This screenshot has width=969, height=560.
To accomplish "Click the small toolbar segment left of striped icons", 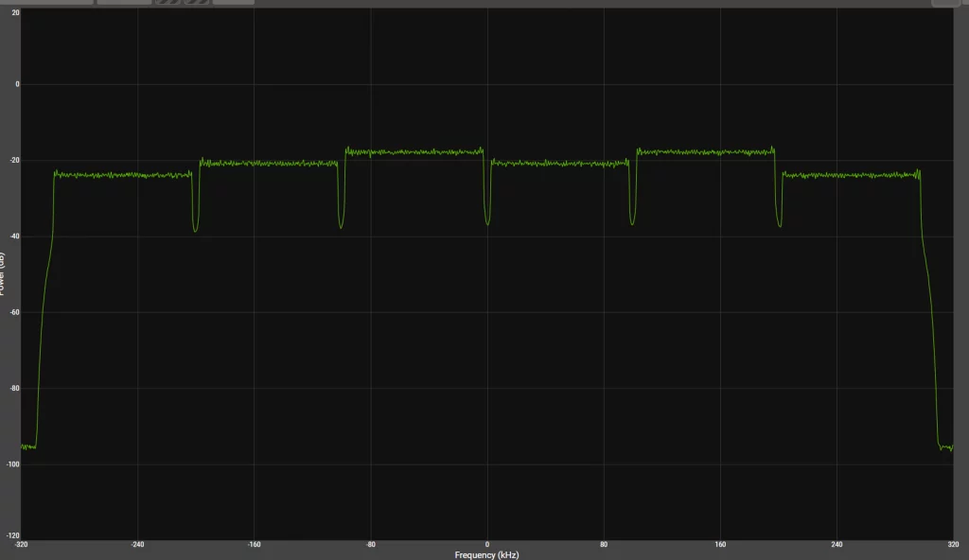I will point(123,4).
